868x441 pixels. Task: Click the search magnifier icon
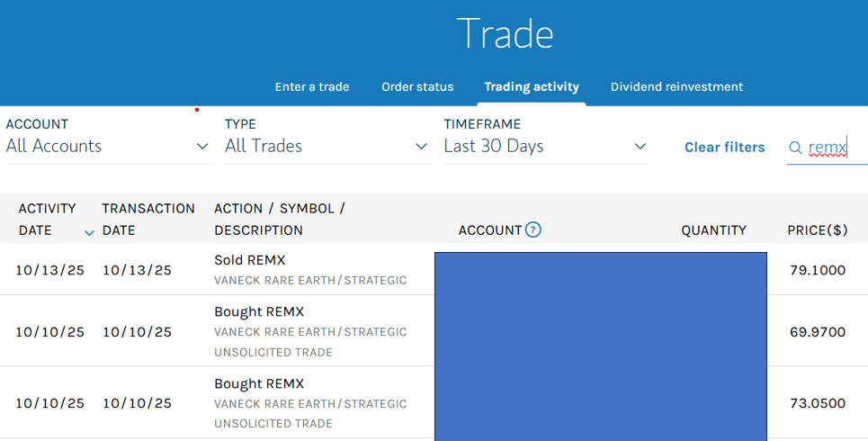click(795, 148)
